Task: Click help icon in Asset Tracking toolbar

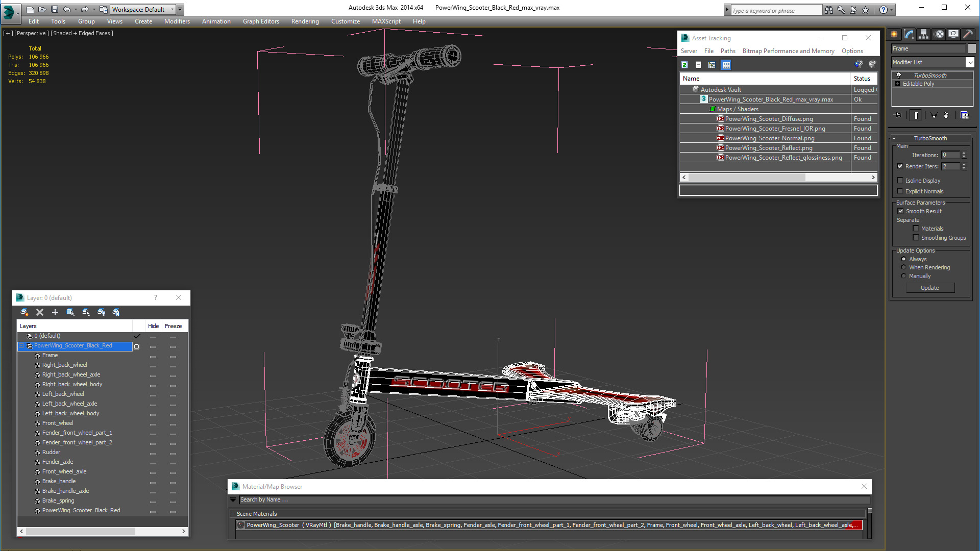Action: [x=859, y=64]
